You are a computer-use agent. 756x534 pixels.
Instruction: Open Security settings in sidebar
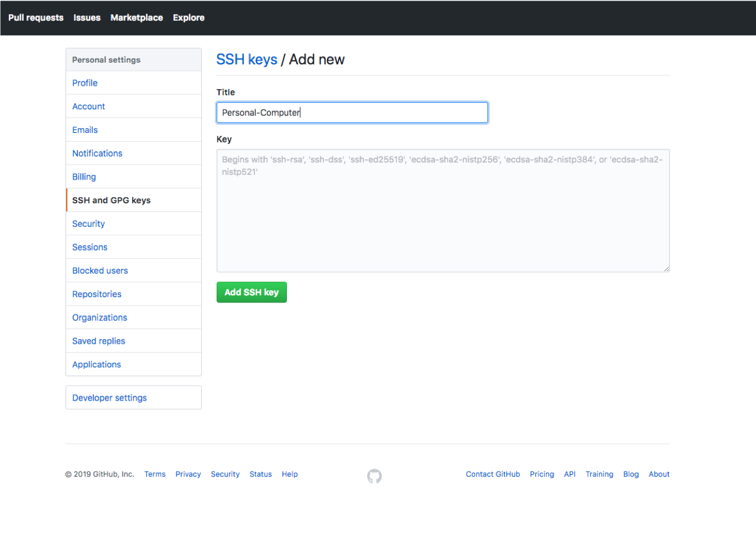(x=133, y=224)
